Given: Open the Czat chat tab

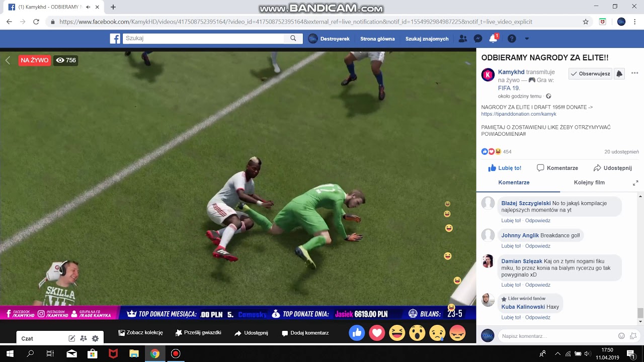Looking at the screenshot, I should tap(27, 339).
